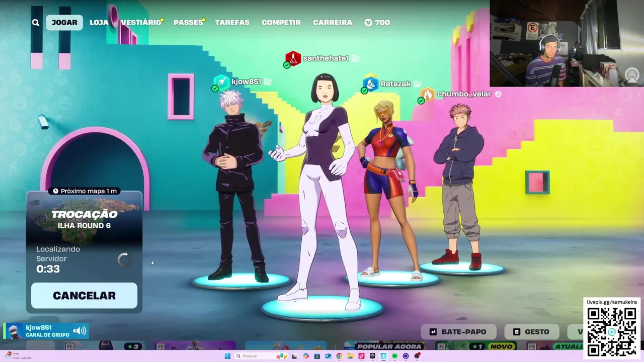644x362 pixels.
Task: Click Ratazak's blue crowned banner icon
Action: click(370, 83)
